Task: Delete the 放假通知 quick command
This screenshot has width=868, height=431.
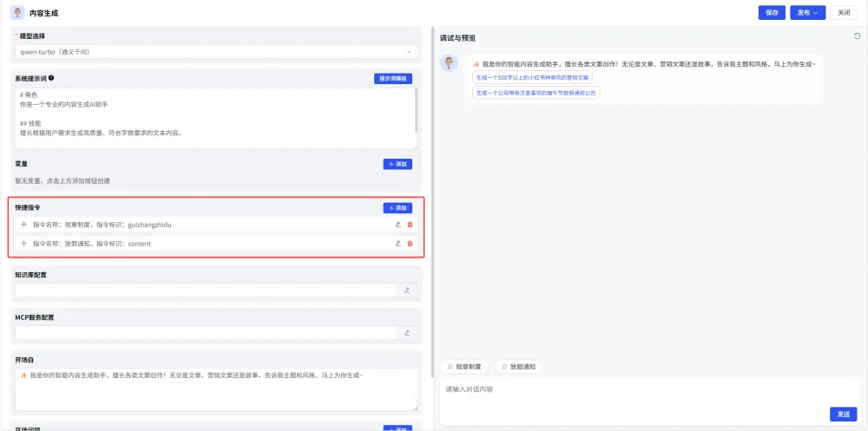Action: point(411,244)
